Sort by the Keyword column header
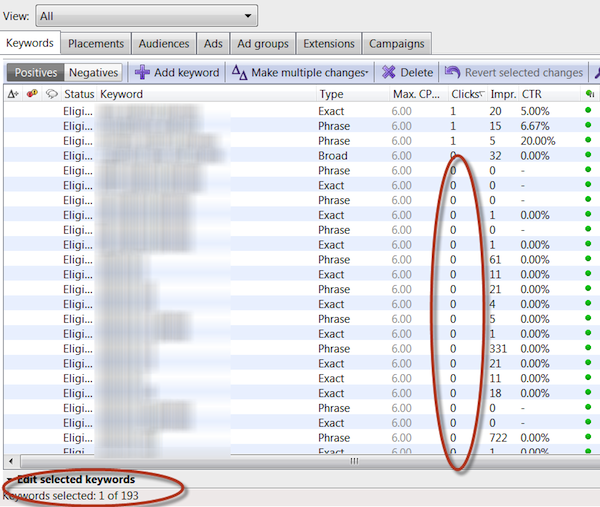 (x=122, y=94)
